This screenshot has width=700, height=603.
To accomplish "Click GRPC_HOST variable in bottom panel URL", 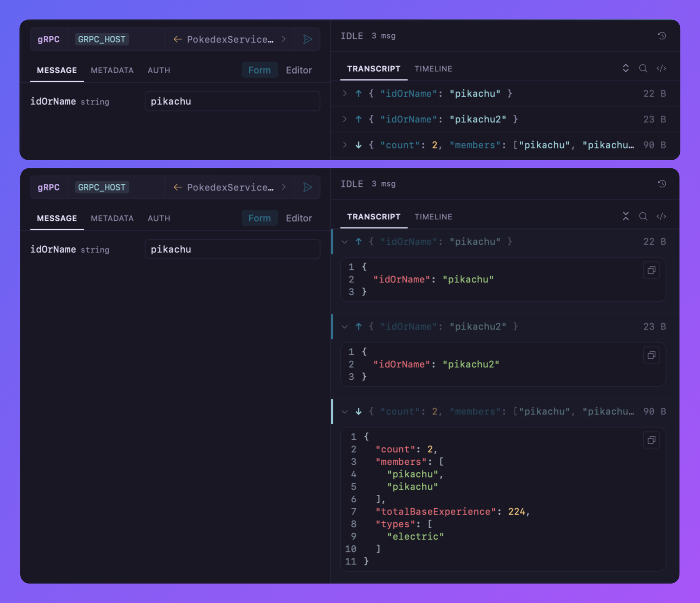I will coord(102,187).
